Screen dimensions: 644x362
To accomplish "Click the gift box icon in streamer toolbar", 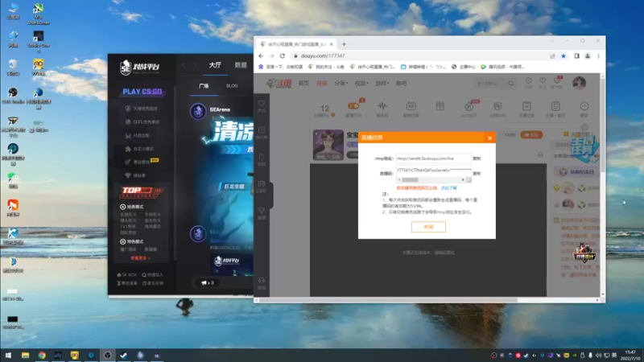I will (x=440, y=107).
